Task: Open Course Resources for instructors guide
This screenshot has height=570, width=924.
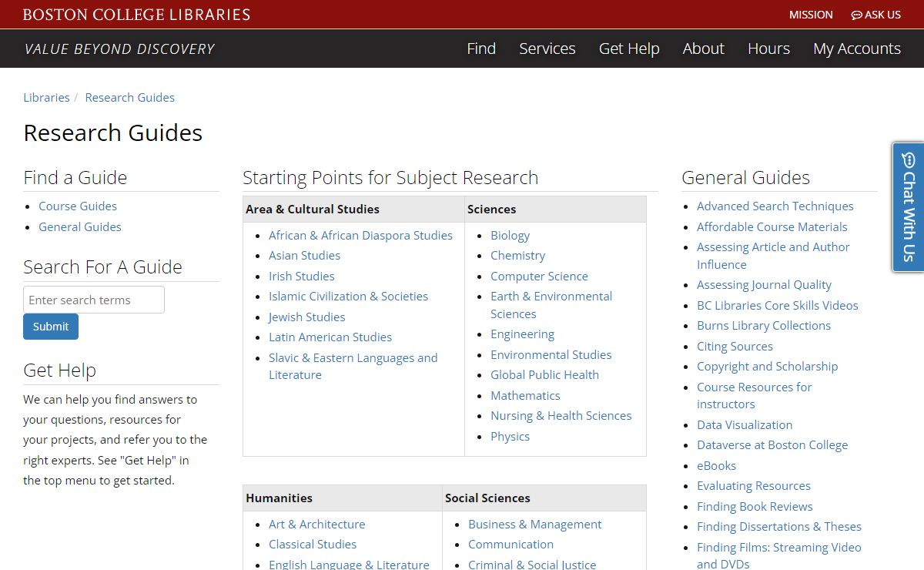Action: [754, 395]
